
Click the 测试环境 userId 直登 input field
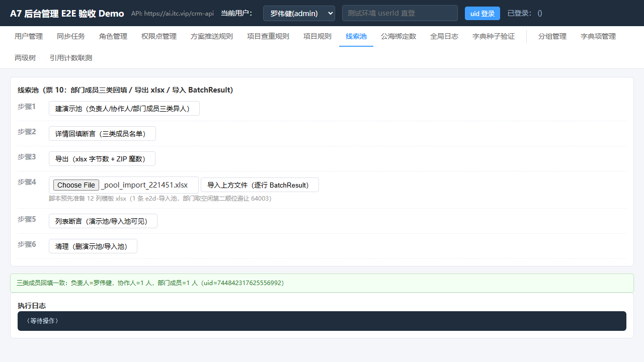(400, 14)
